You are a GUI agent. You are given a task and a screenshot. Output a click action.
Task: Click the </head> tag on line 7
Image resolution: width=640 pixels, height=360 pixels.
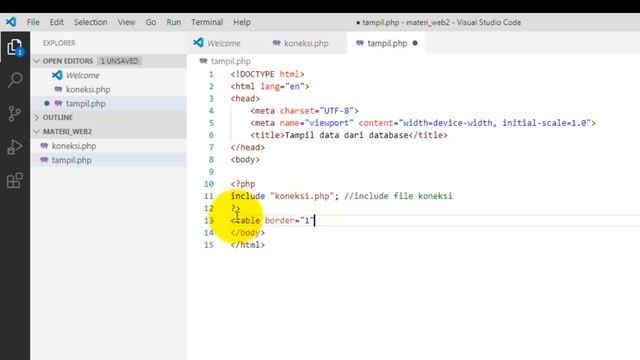coord(248,147)
